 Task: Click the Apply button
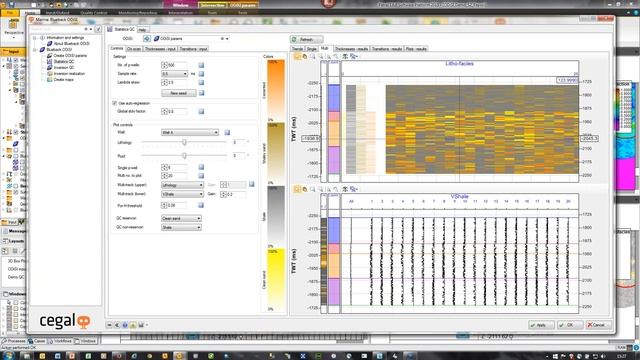pos(541,325)
